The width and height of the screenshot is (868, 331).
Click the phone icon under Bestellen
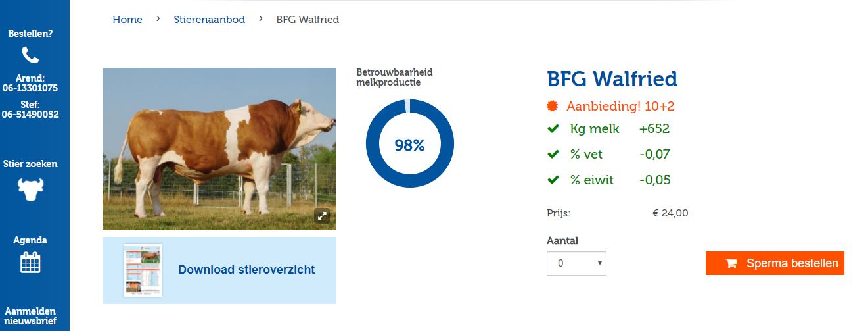click(x=30, y=55)
